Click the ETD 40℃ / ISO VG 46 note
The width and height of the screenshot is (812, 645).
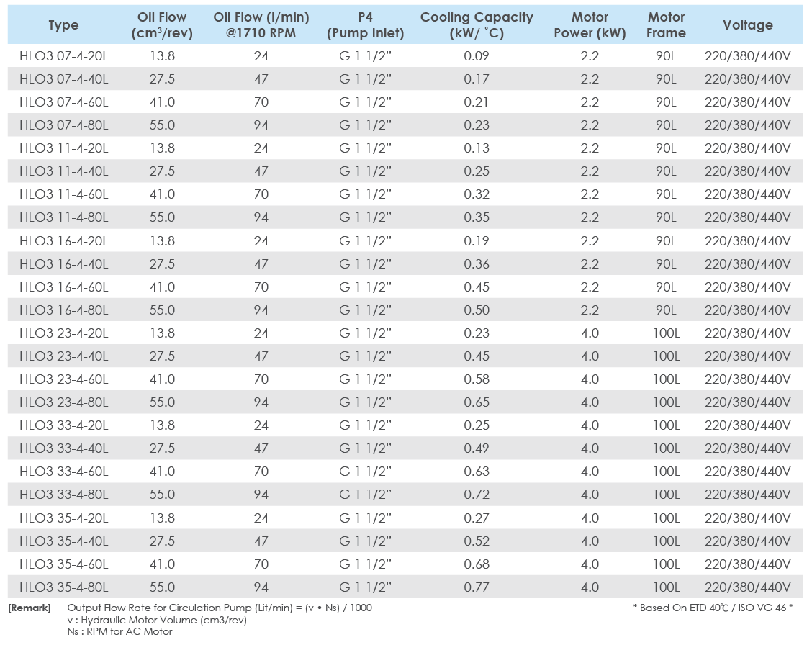[x=713, y=608]
